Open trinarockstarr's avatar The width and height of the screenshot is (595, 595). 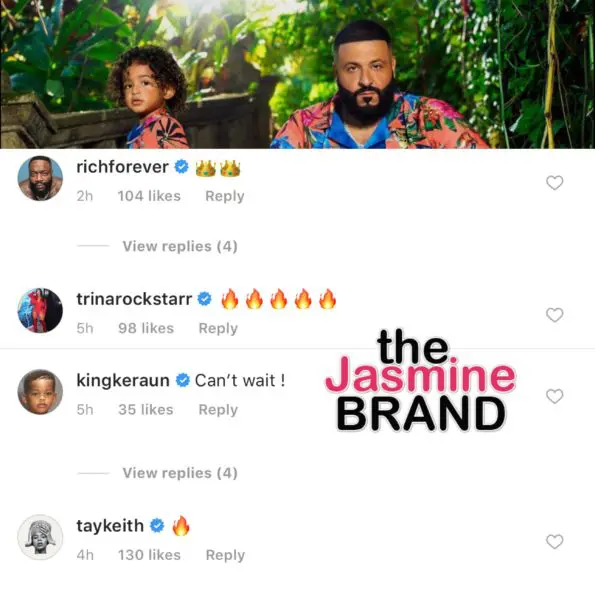coord(40,310)
